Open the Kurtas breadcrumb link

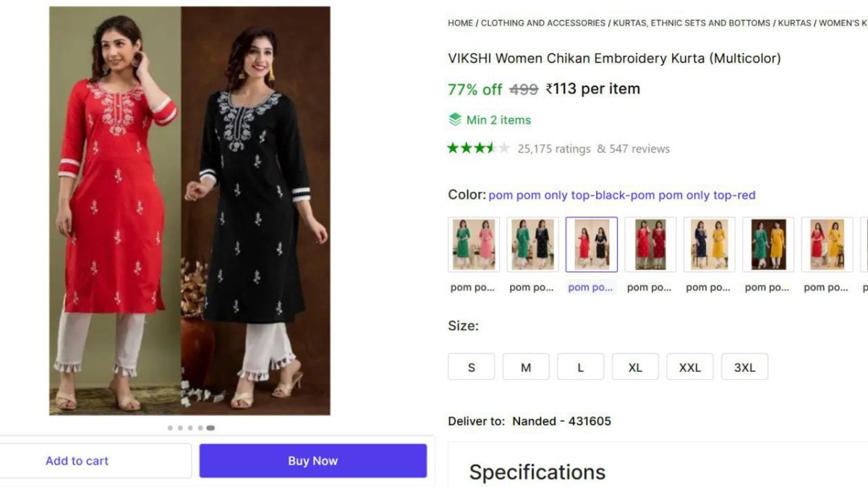(x=794, y=23)
